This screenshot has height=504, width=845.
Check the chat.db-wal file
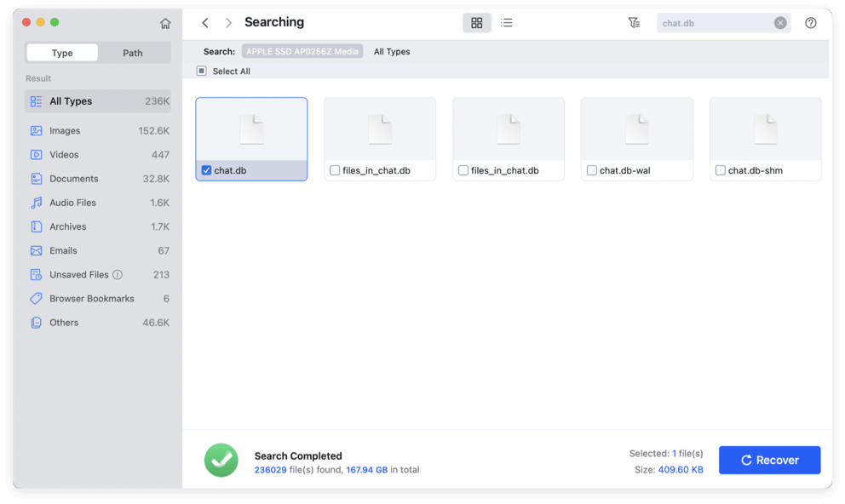tap(591, 169)
